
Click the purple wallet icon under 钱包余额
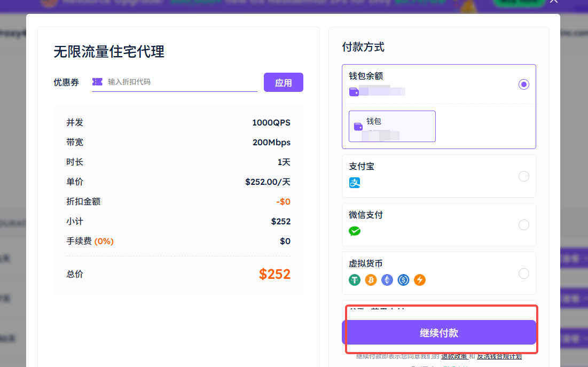pyautogui.click(x=354, y=92)
